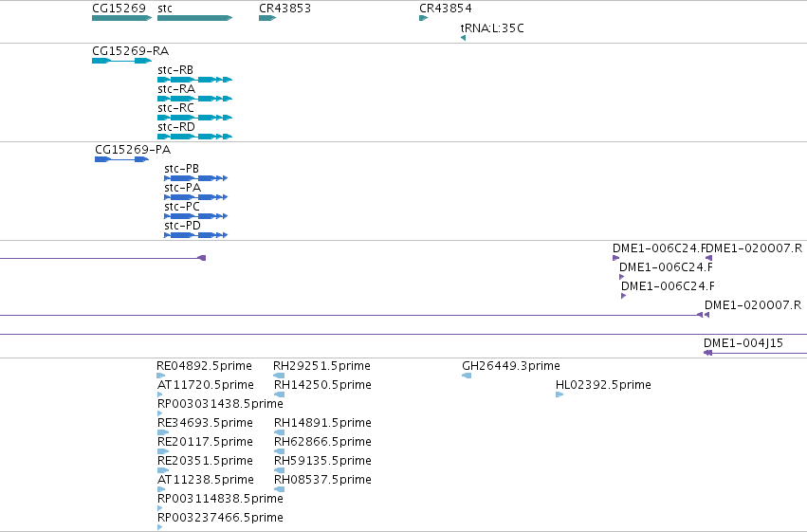
Task: Click the stc gene feature
Action: click(195, 18)
